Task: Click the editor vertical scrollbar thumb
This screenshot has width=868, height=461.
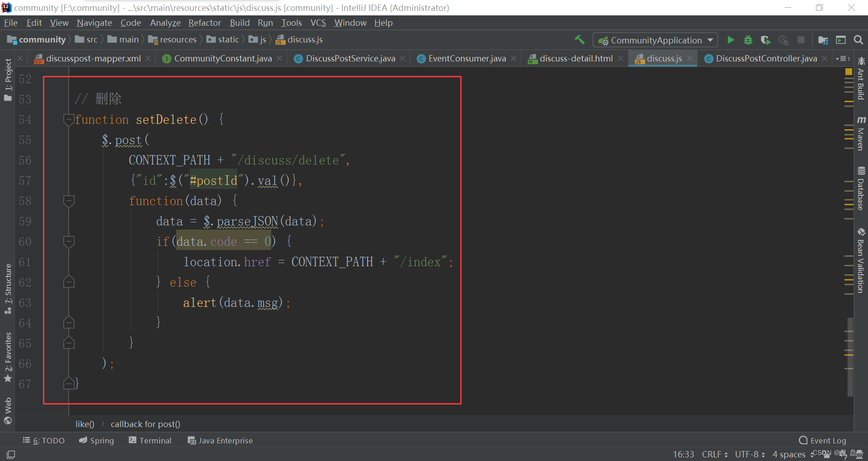Action: tap(850, 357)
